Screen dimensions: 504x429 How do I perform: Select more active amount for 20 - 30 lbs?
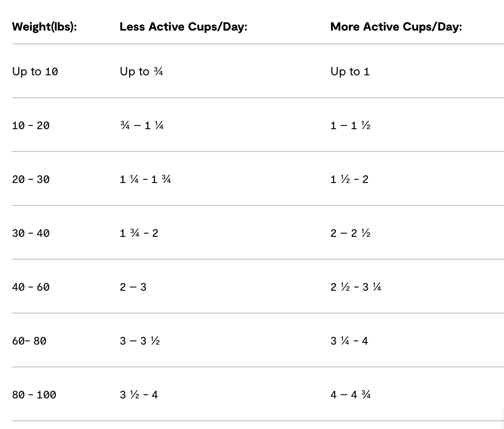coord(349,179)
